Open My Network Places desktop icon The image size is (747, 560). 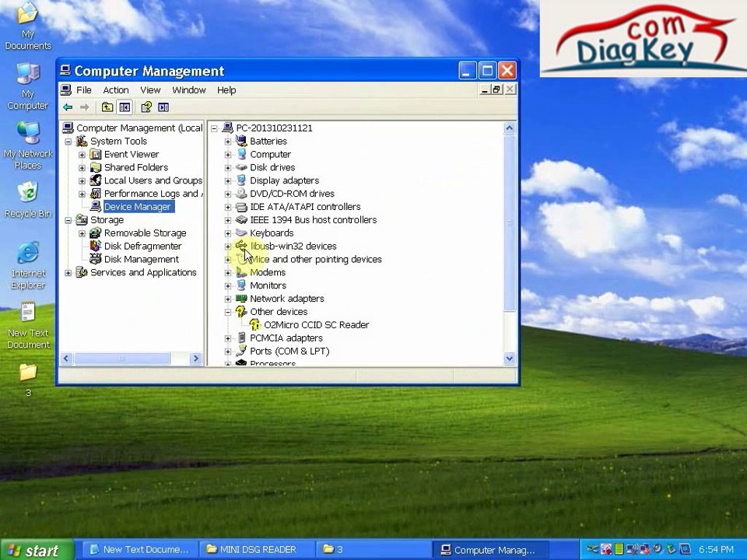tap(28, 145)
